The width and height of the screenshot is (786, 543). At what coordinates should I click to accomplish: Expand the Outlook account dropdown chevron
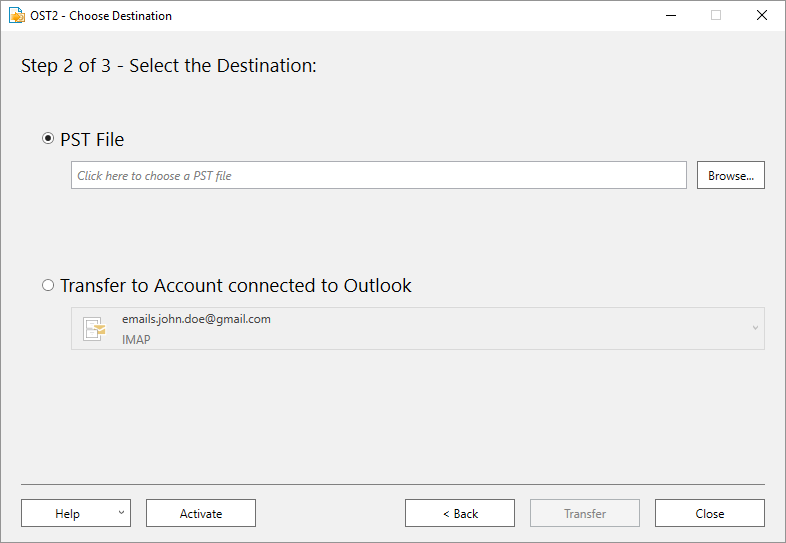pyautogui.click(x=755, y=328)
